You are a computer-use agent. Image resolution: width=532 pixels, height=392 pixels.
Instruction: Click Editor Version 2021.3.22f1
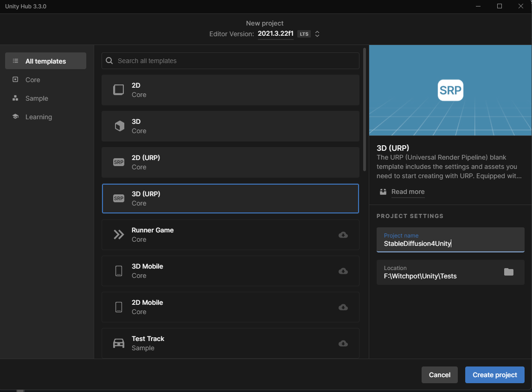click(276, 33)
